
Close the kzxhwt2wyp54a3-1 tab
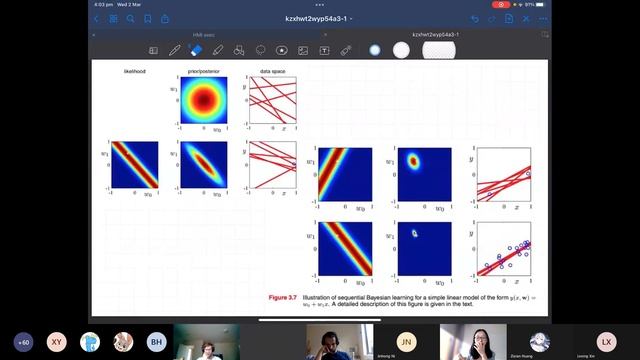point(325,35)
